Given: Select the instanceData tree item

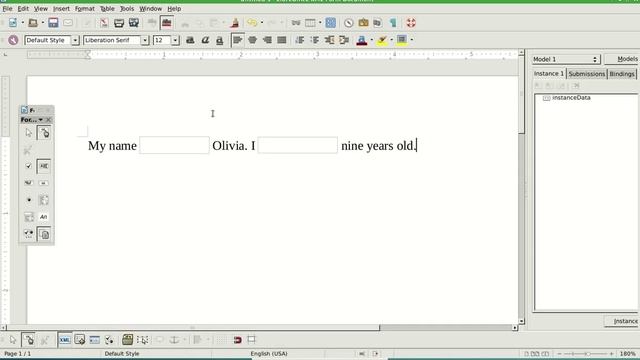Looking at the screenshot, I should pyautogui.click(x=571, y=98).
